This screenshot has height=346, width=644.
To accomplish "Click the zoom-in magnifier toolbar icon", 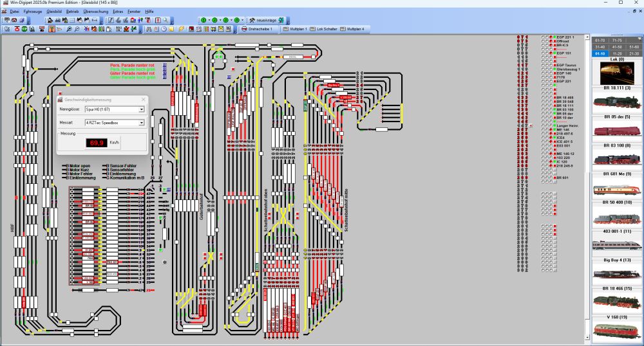I will pyautogui.click(x=69, y=29).
